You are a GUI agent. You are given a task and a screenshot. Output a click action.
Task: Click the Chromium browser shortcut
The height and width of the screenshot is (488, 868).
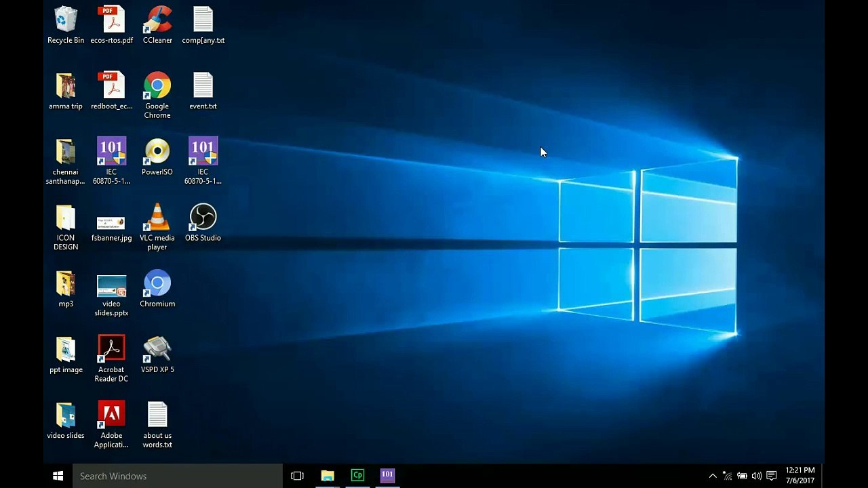[x=157, y=289]
